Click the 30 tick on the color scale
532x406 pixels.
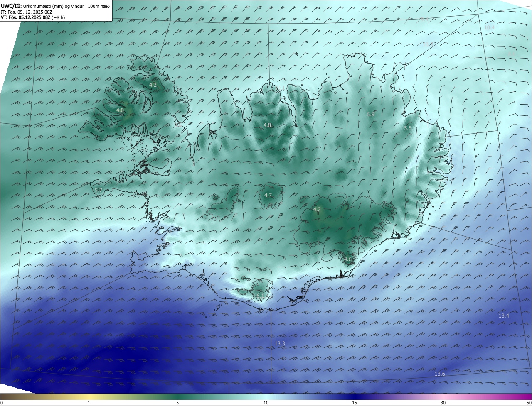[443, 403]
